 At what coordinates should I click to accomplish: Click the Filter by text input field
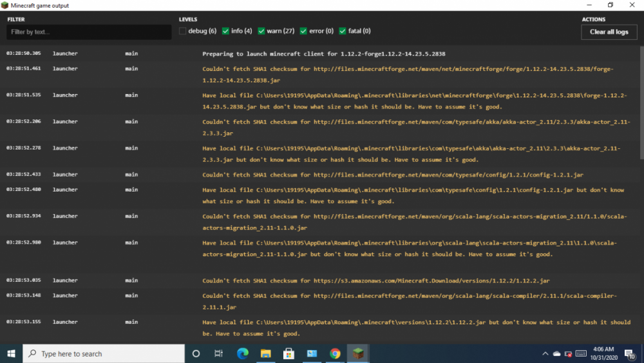[x=89, y=32]
